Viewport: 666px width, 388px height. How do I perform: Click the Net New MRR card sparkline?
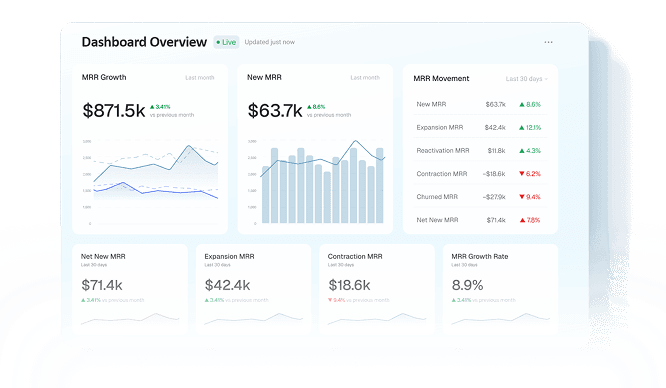[x=130, y=318]
